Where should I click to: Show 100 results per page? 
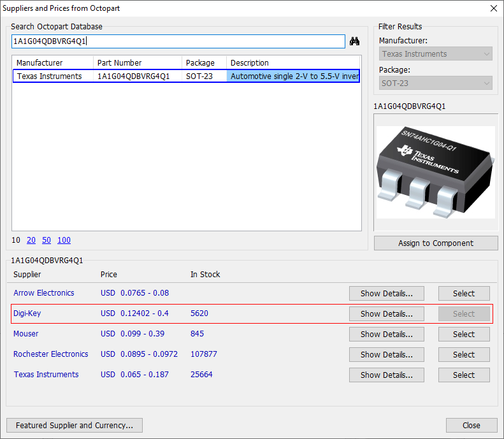(64, 240)
